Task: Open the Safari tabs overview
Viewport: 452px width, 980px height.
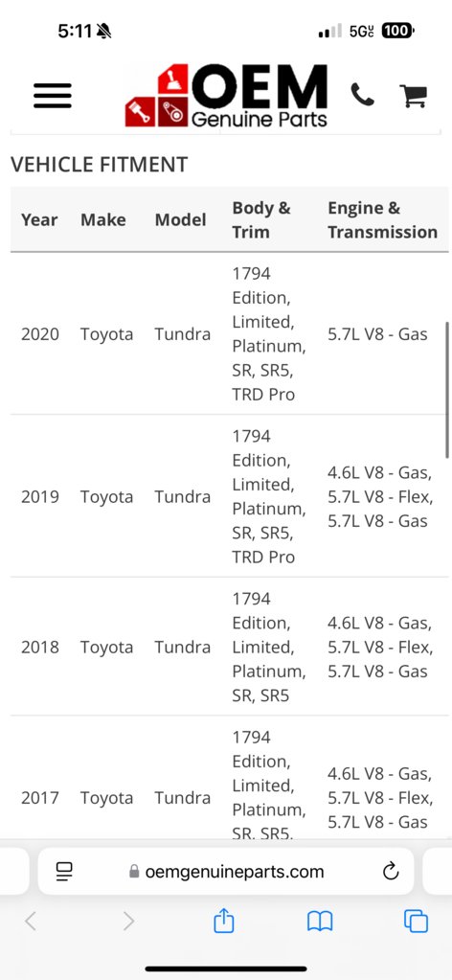Action: [416, 922]
